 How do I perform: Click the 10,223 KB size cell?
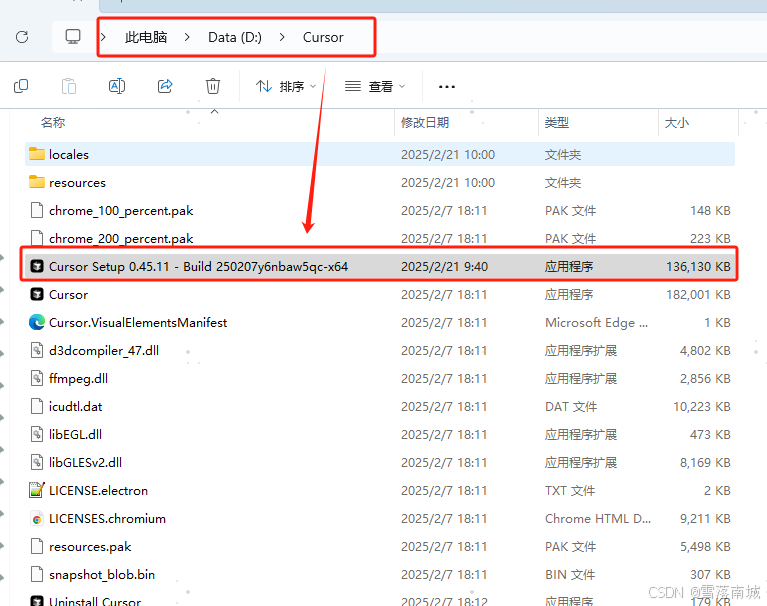point(702,406)
